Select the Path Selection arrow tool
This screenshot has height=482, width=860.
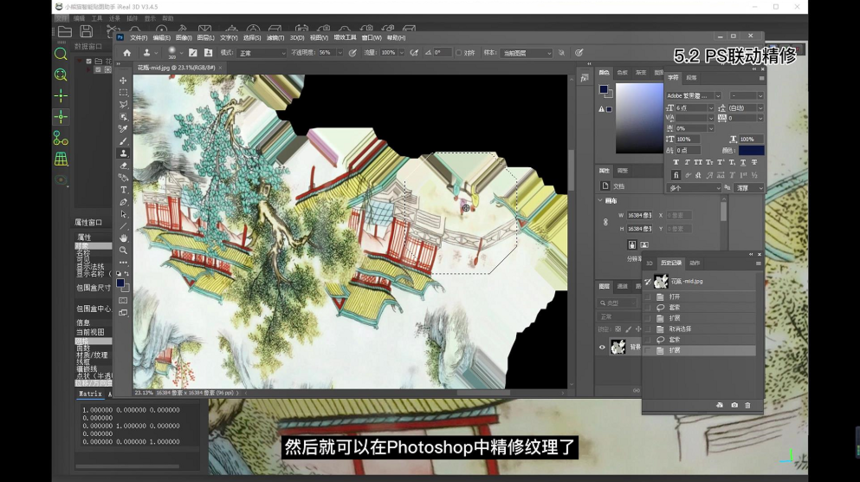click(123, 214)
